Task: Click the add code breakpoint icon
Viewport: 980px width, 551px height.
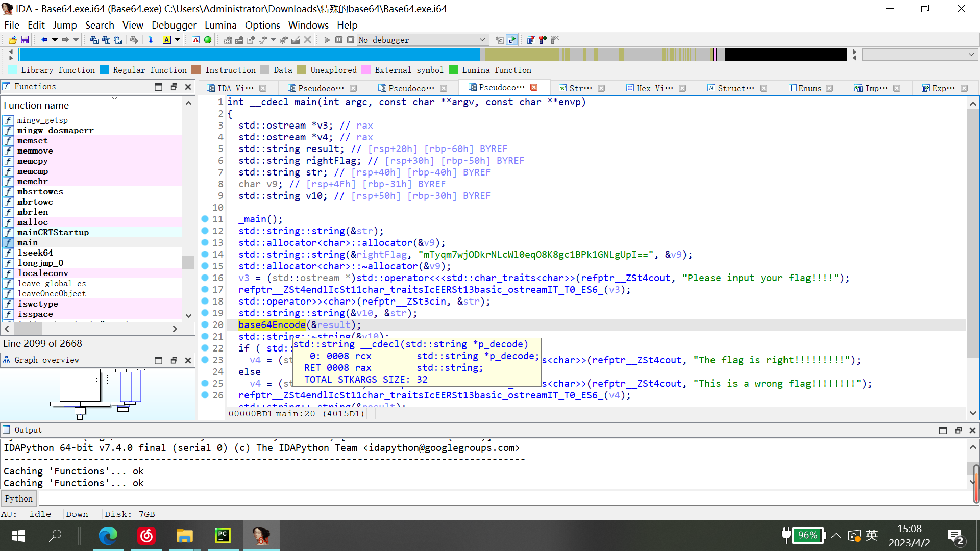Action: click(x=228, y=40)
